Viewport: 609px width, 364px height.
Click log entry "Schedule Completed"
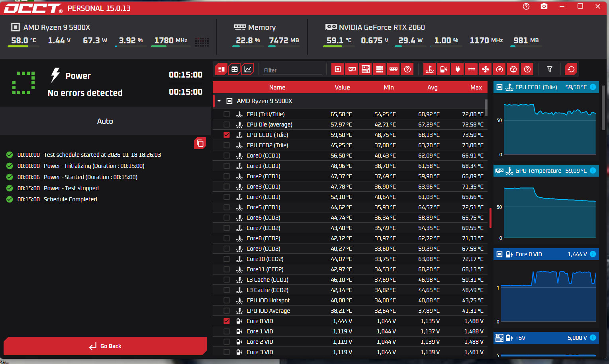(70, 199)
